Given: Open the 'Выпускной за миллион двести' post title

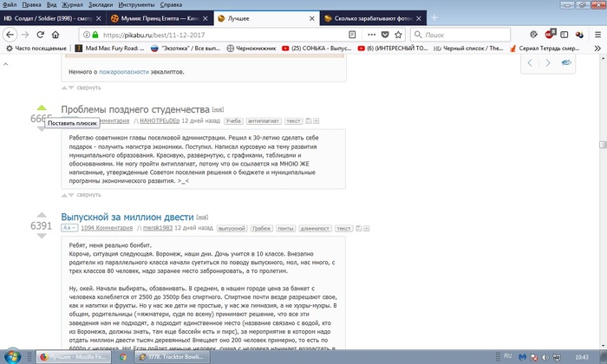Looking at the screenshot, I should click(127, 216).
